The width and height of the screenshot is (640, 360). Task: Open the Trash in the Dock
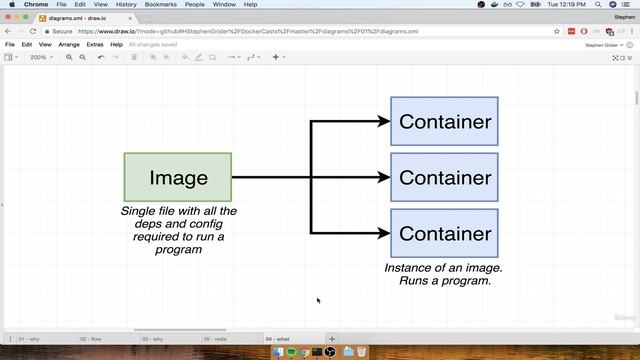(362, 351)
